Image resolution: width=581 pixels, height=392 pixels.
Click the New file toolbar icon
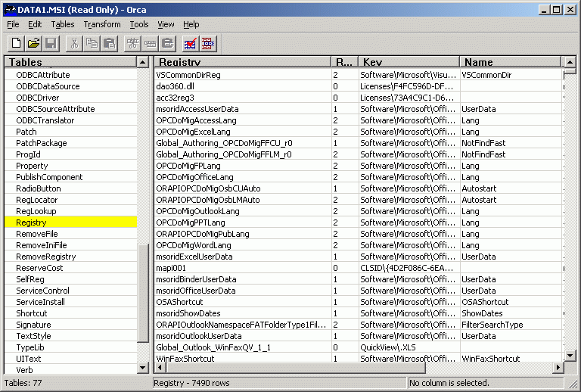(x=17, y=43)
